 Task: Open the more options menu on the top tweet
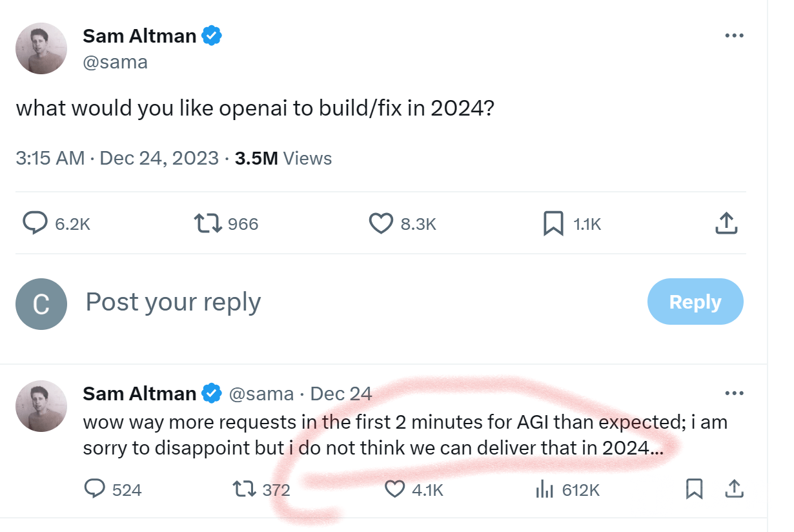[734, 36]
